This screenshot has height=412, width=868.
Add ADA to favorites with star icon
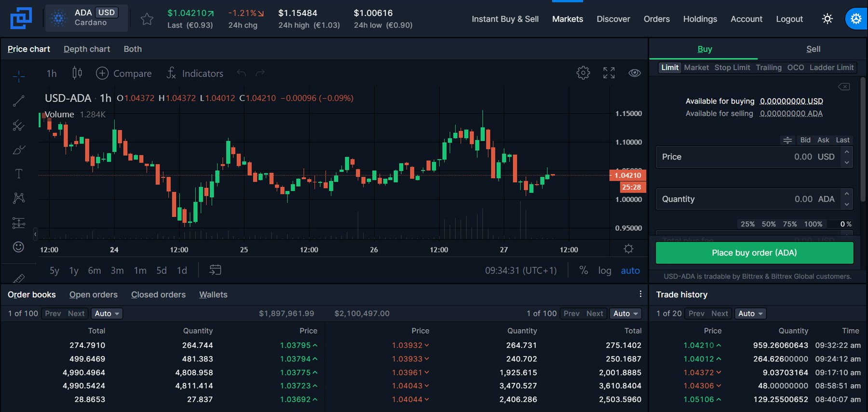(147, 19)
